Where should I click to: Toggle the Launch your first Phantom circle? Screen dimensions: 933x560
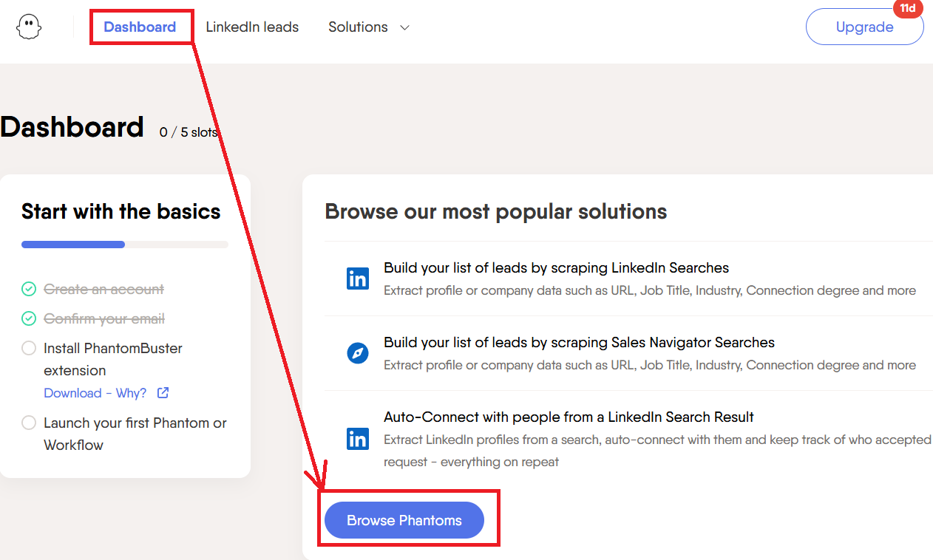[x=29, y=423]
